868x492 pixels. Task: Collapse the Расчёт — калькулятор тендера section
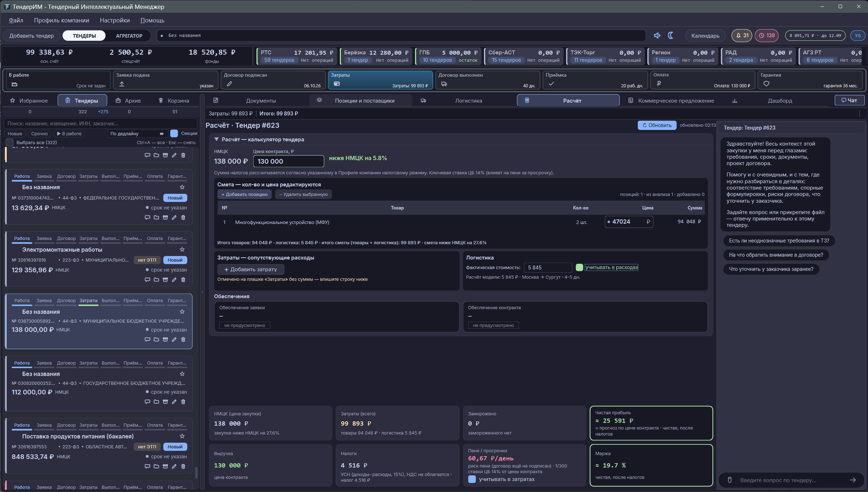coord(216,140)
